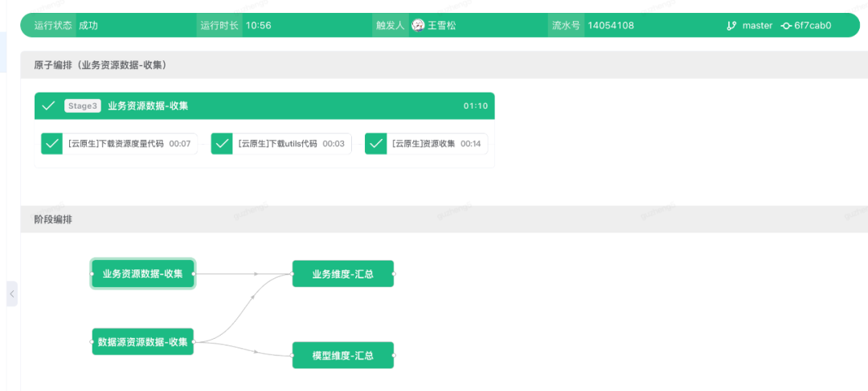Click the master branch name
This screenshot has height=391, width=868.
757,26
